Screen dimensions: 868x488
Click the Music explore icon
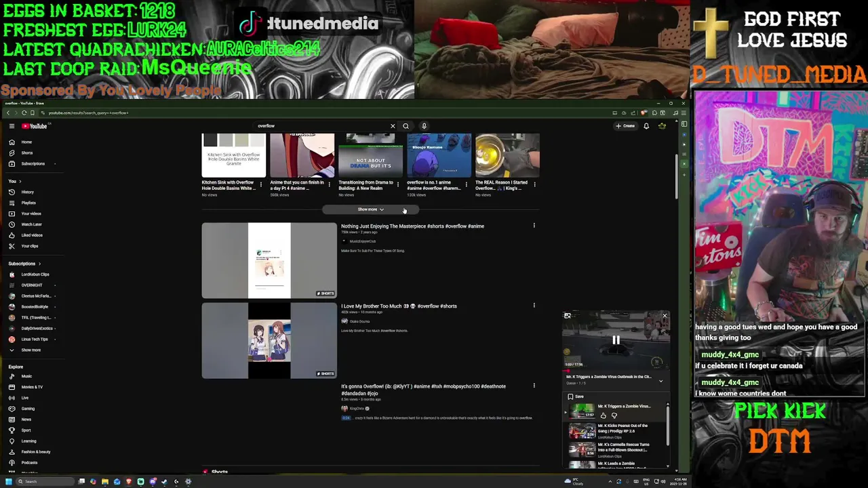tap(12, 376)
